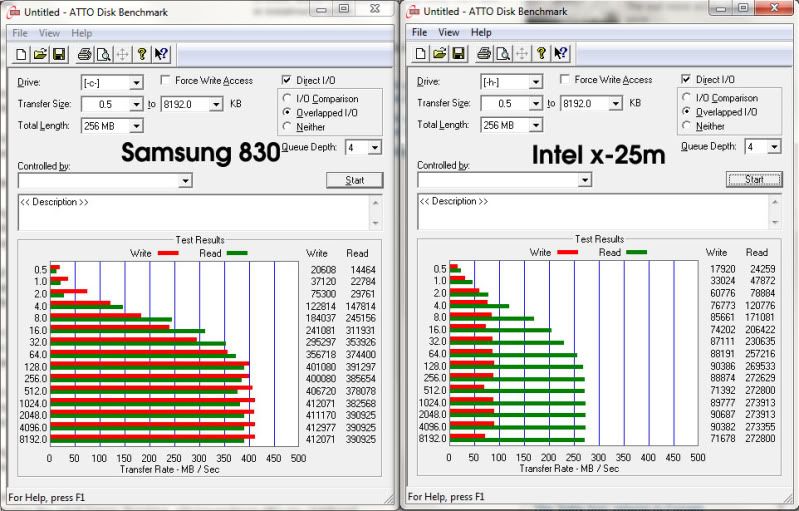
Task: Uncheck Direct I/O in Intel x-25m window
Action: pos(686,79)
